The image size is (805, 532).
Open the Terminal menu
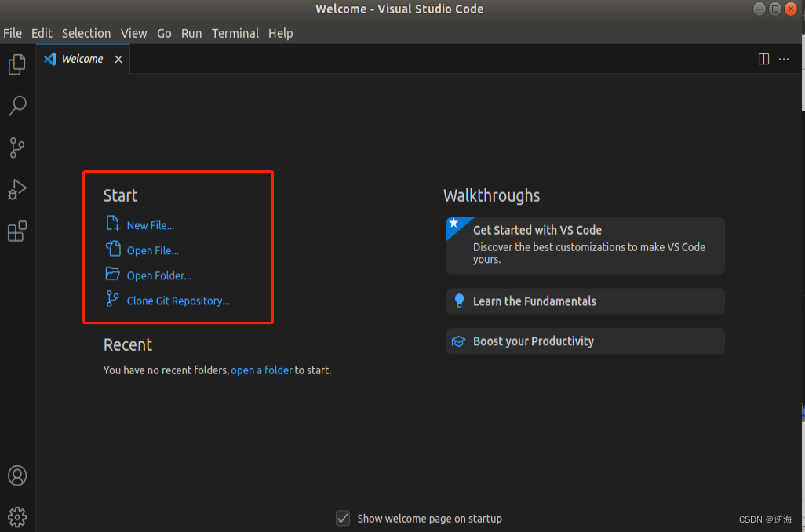[x=235, y=33]
